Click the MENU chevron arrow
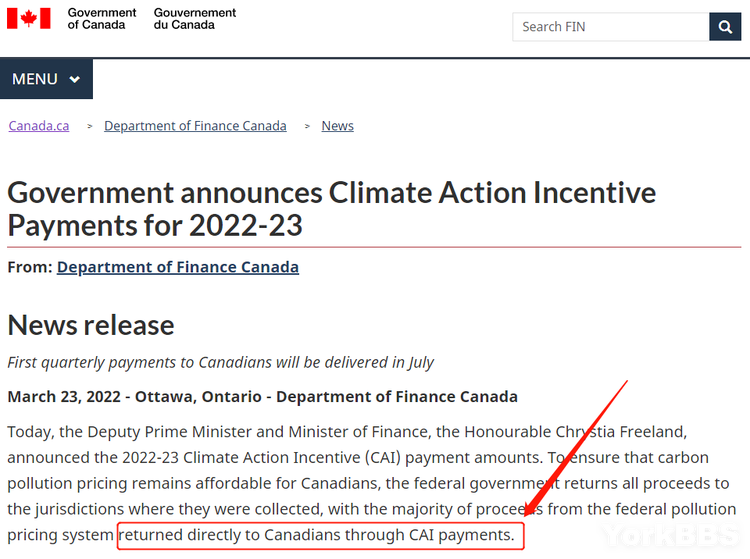Screen dimensions: 750x559 (75, 79)
